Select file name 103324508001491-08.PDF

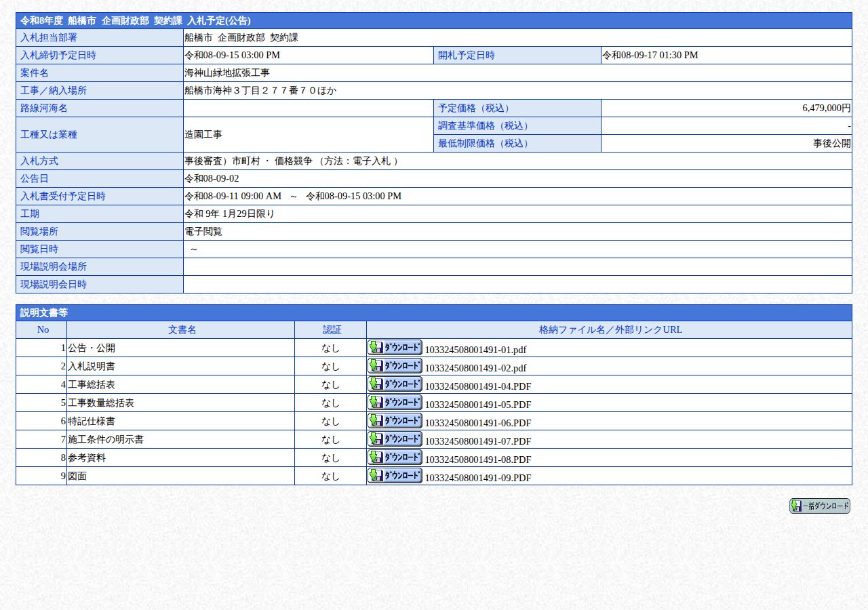(477, 460)
